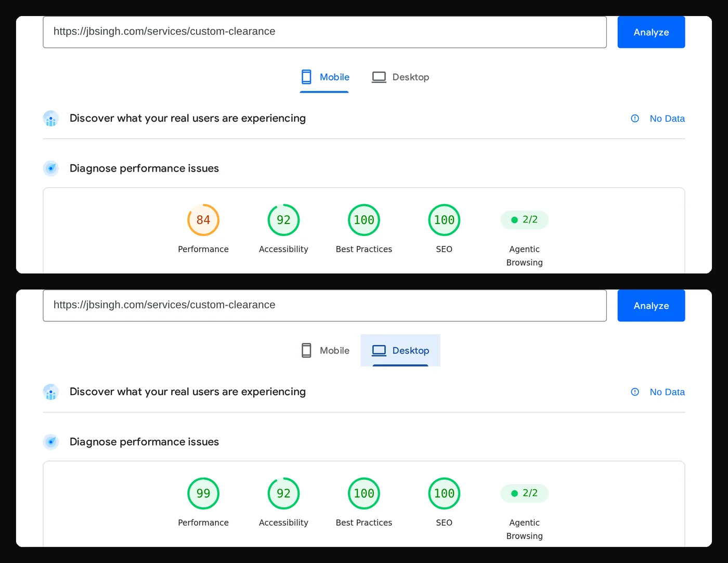Click the info icon beside No Data, bottom panel
The width and height of the screenshot is (728, 563).
[635, 392]
